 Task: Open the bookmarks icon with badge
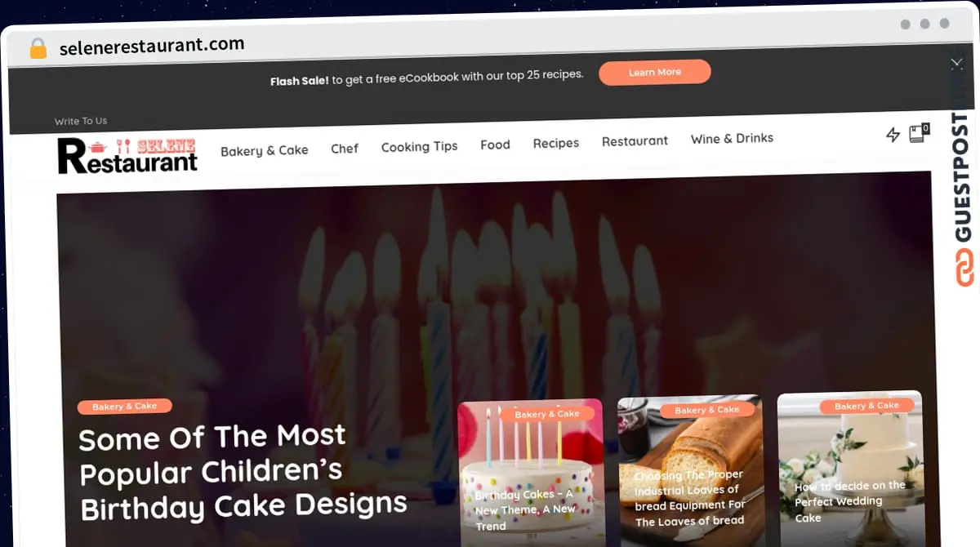(920, 132)
